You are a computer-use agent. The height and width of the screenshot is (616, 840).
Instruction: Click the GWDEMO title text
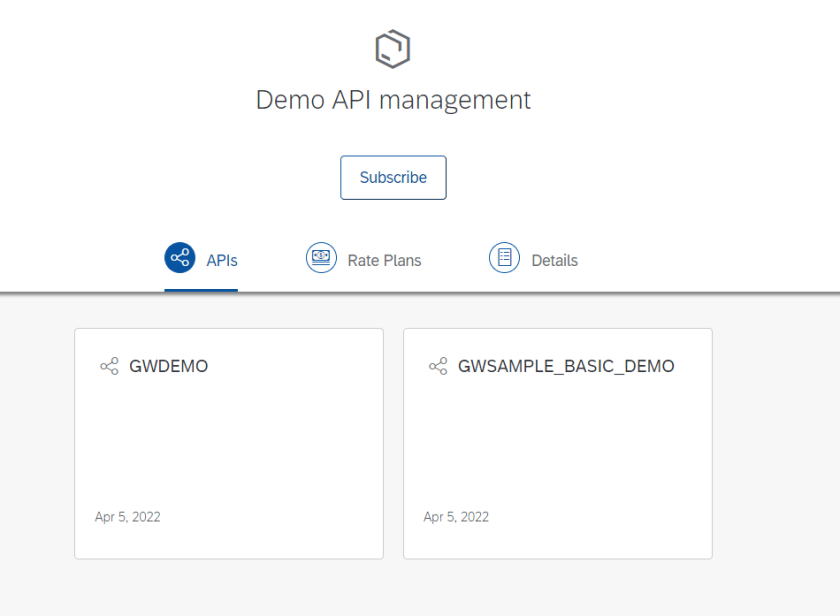(x=169, y=366)
